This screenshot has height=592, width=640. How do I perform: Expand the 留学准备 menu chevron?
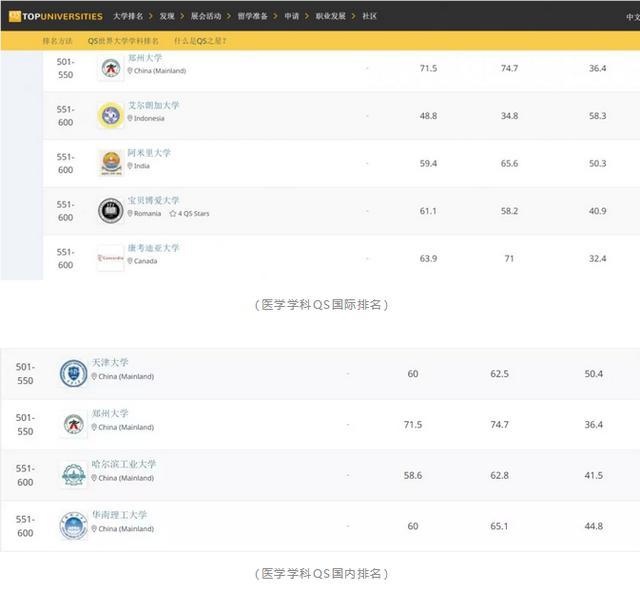click(x=275, y=16)
